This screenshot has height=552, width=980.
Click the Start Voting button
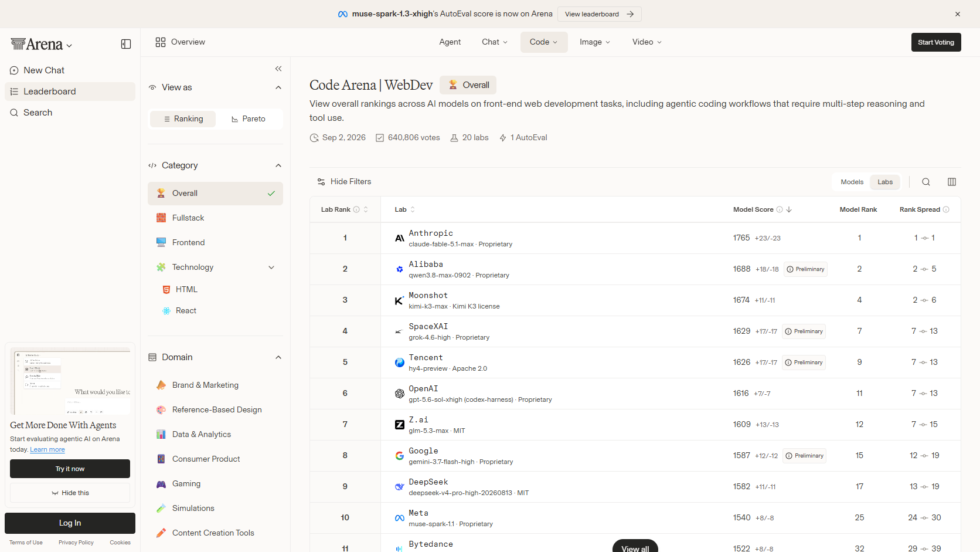pyautogui.click(x=936, y=42)
